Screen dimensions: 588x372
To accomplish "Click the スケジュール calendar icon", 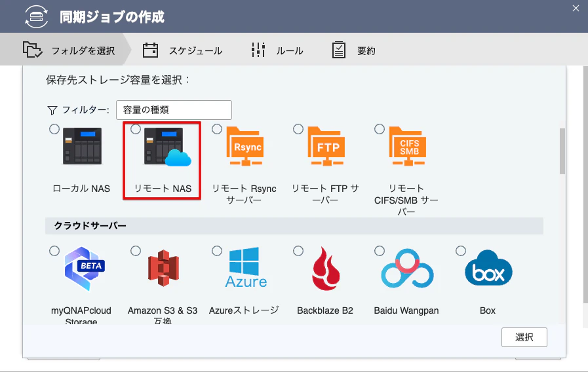I will click(150, 50).
